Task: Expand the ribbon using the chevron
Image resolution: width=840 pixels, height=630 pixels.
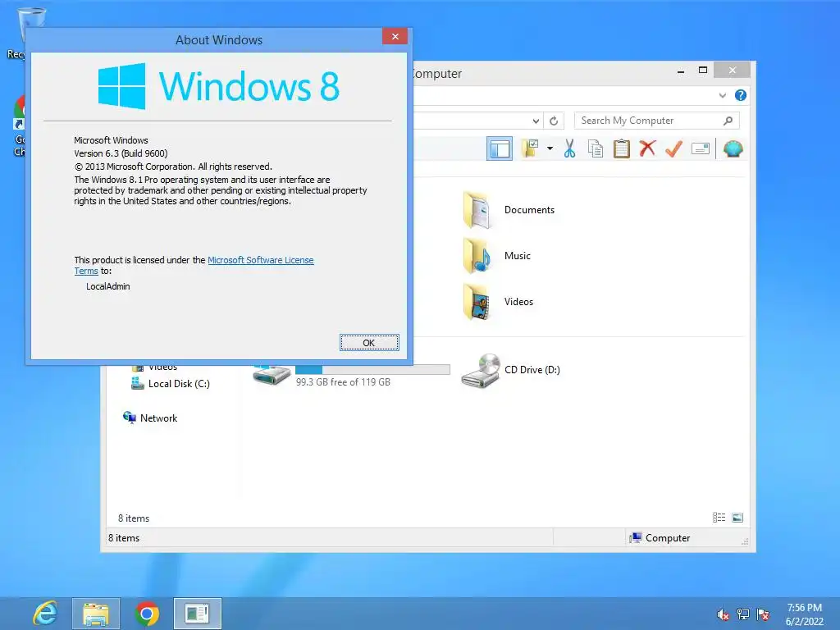Action: pos(722,95)
